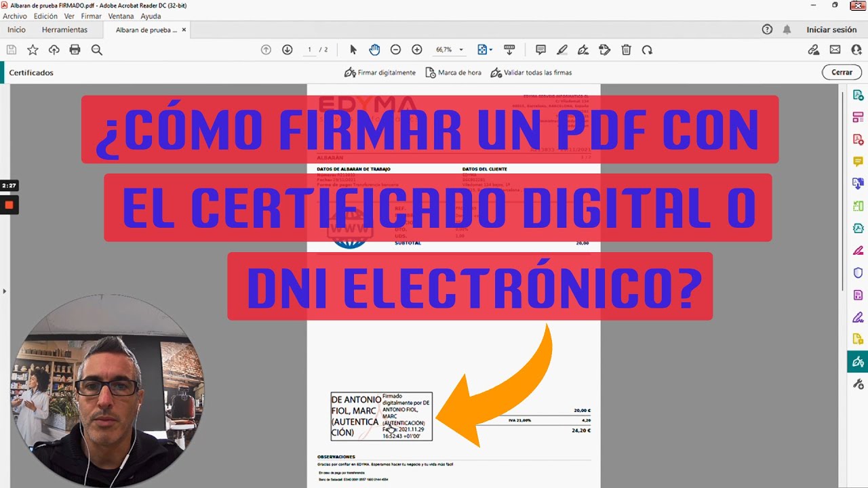Click the Save file icon

pos(12,49)
